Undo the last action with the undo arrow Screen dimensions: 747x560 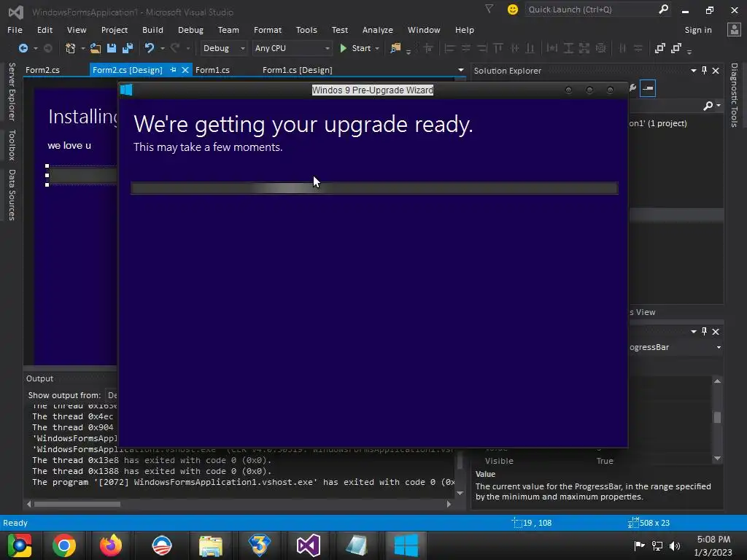(150, 48)
